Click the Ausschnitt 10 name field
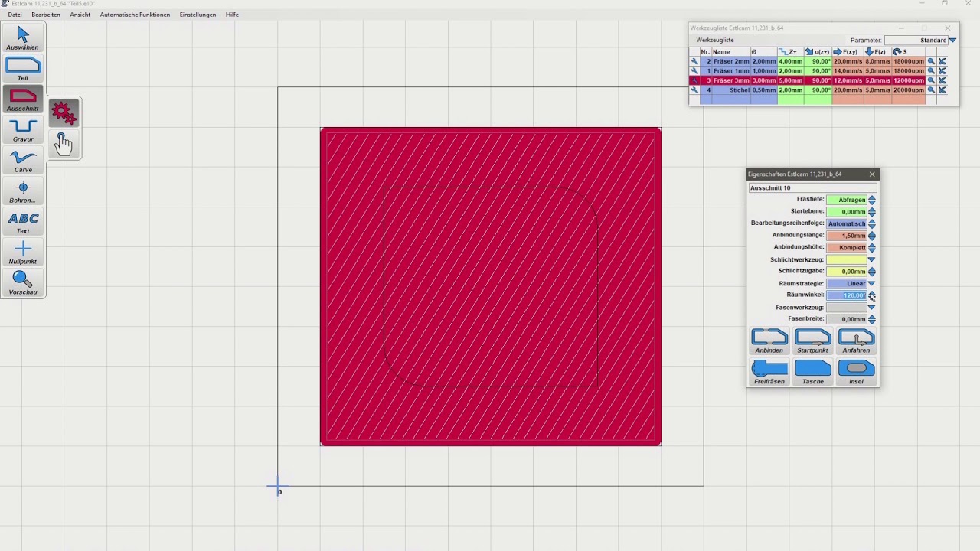The image size is (980, 551). [812, 187]
